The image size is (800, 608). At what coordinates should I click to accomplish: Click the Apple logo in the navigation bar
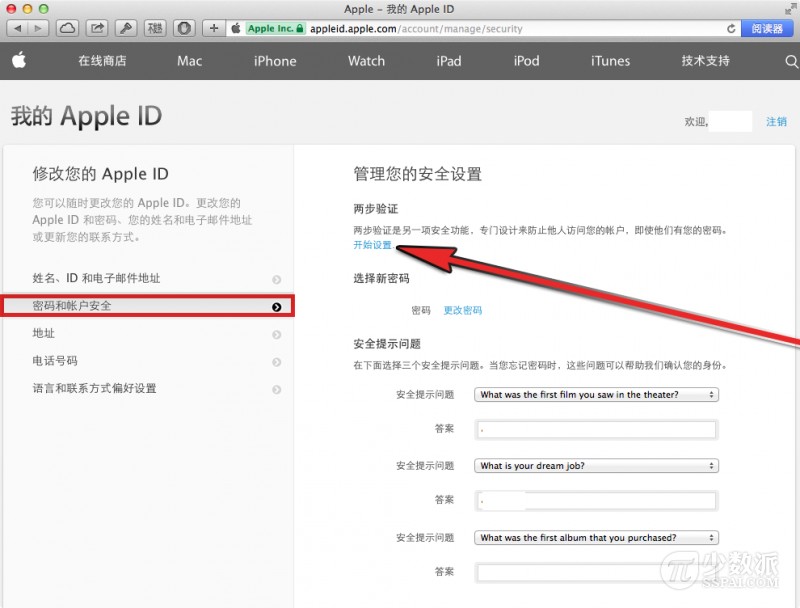pyautogui.click(x=19, y=60)
